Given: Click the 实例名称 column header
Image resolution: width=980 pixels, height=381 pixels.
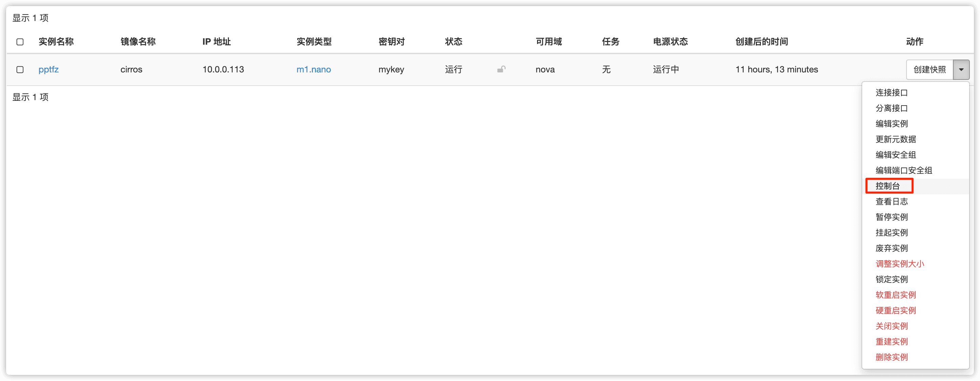Looking at the screenshot, I should [56, 42].
